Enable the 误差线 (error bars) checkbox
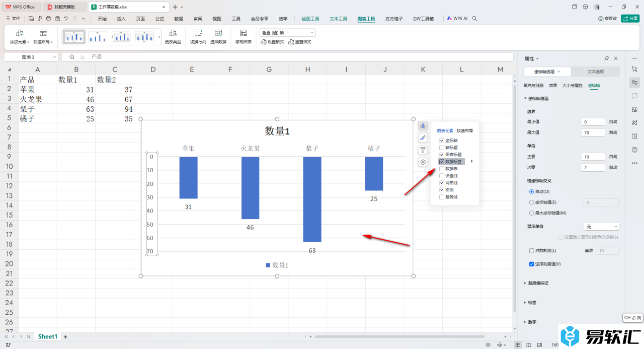Screen dimensions: 644x349 [x=442, y=176]
